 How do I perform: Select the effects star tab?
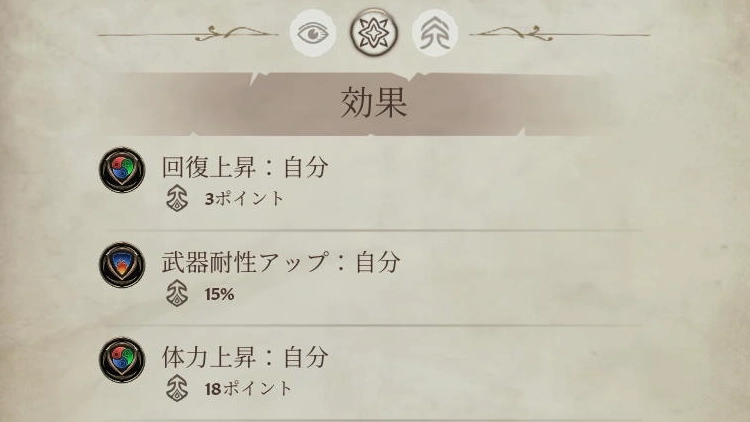click(x=374, y=35)
